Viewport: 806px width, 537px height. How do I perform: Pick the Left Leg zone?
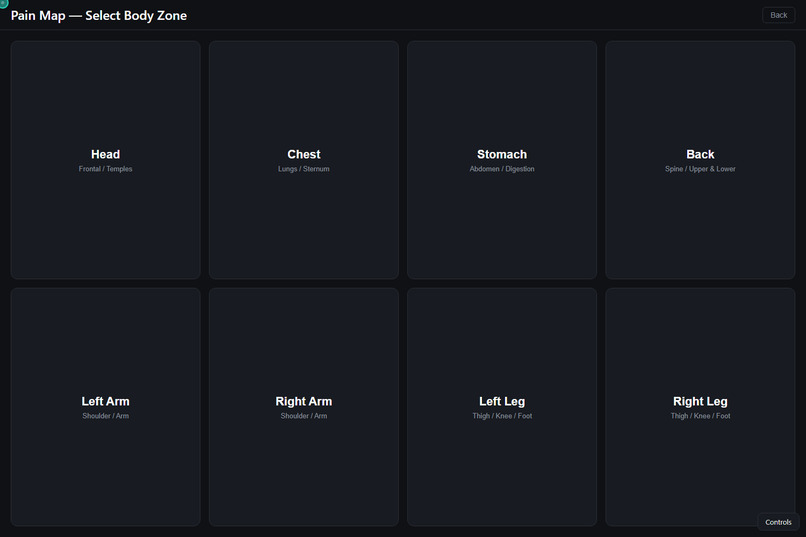click(x=502, y=407)
